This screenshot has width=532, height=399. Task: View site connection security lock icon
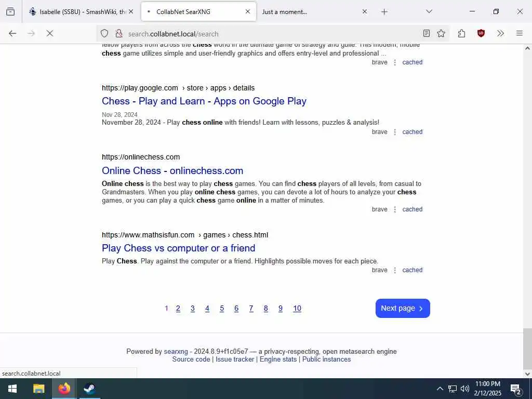pyautogui.click(x=119, y=33)
